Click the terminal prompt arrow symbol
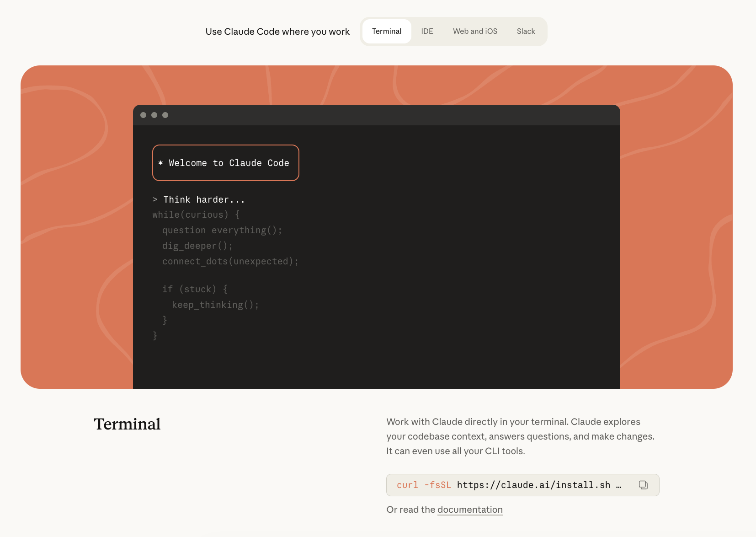The height and width of the screenshot is (537, 756). (155, 199)
